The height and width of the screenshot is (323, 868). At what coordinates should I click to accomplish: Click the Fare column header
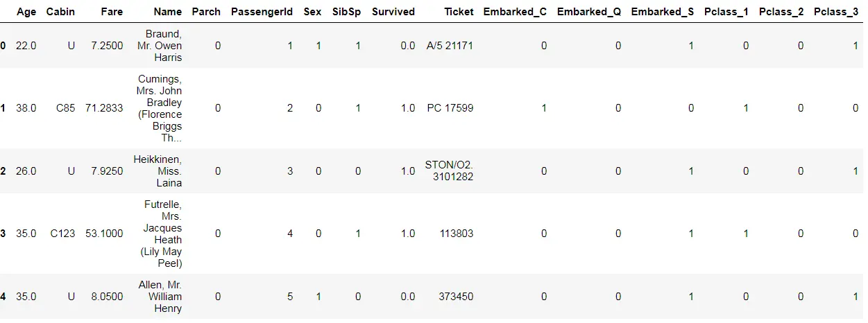point(112,12)
